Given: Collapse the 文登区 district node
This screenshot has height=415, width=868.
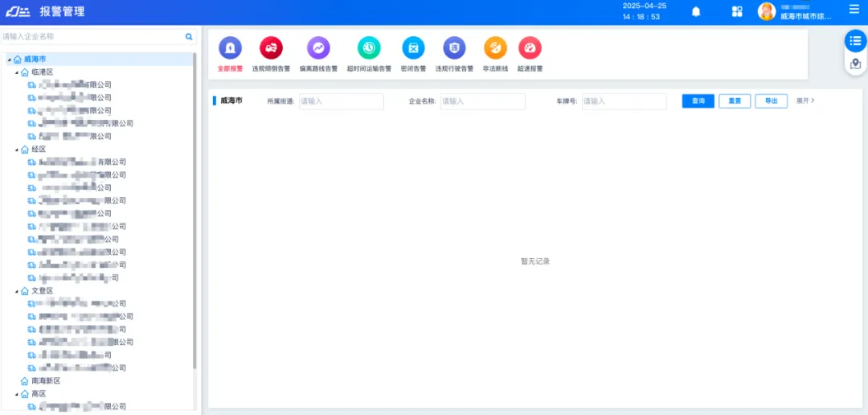Looking at the screenshot, I should pyautogui.click(x=16, y=291).
